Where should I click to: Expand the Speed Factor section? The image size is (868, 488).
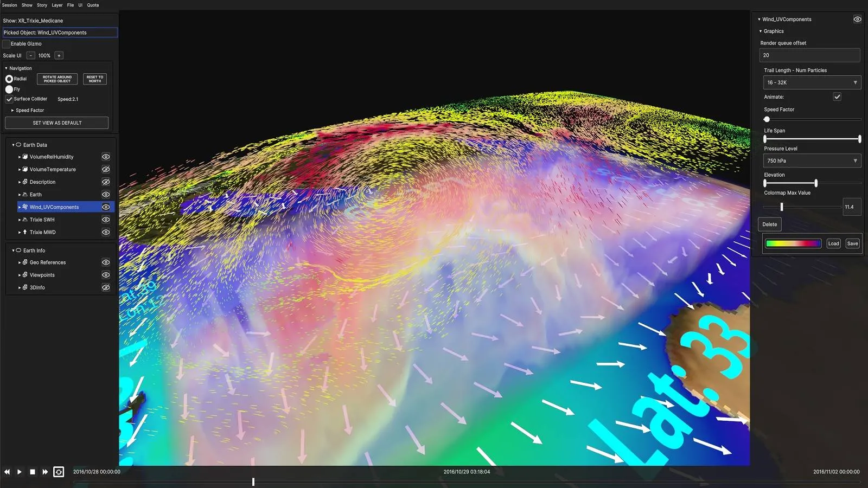coord(12,110)
